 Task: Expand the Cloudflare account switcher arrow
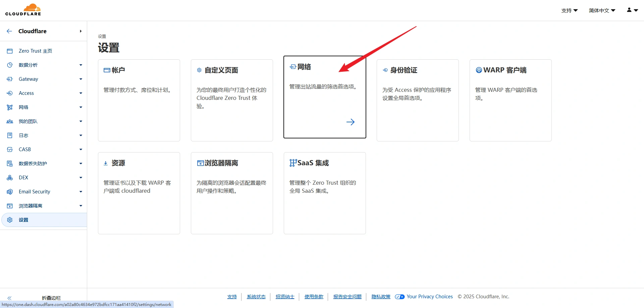click(80, 31)
